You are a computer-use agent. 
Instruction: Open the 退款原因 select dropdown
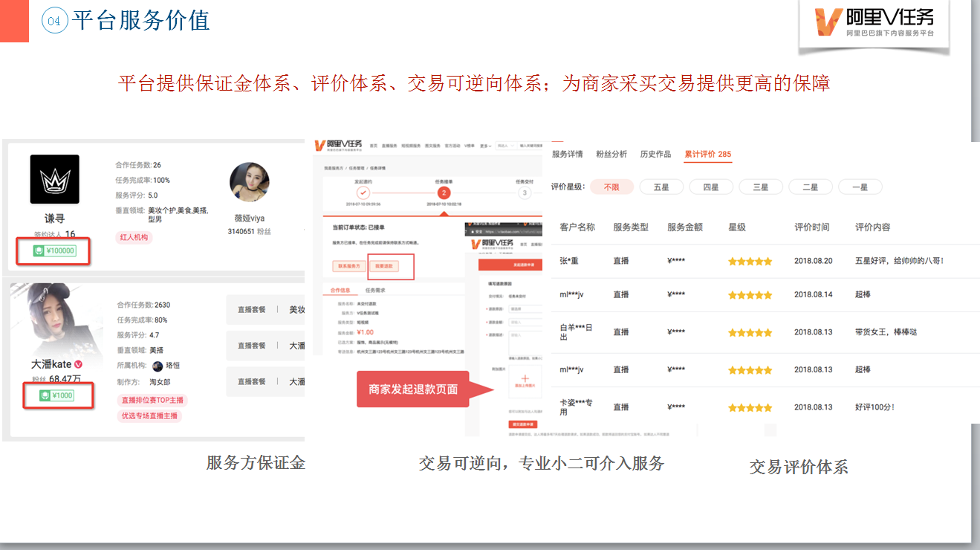click(525, 308)
